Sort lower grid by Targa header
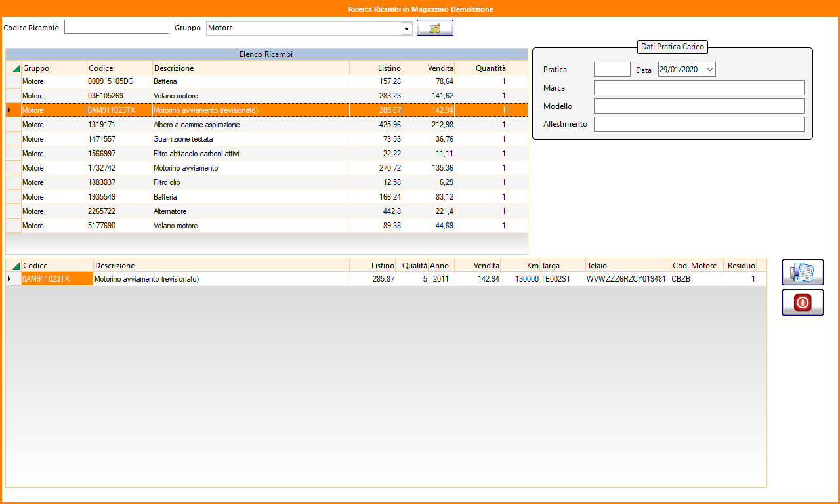This screenshot has width=840, height=504. click(x=562, y=266)
